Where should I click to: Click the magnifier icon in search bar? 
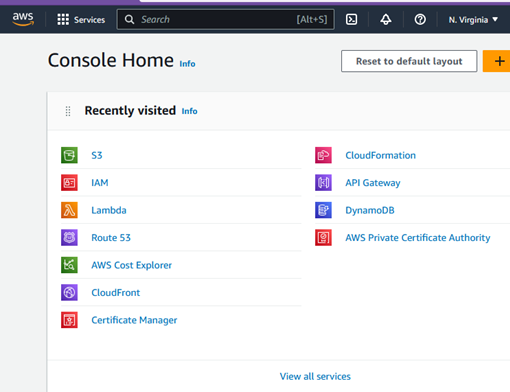click(x=129, y=20)
